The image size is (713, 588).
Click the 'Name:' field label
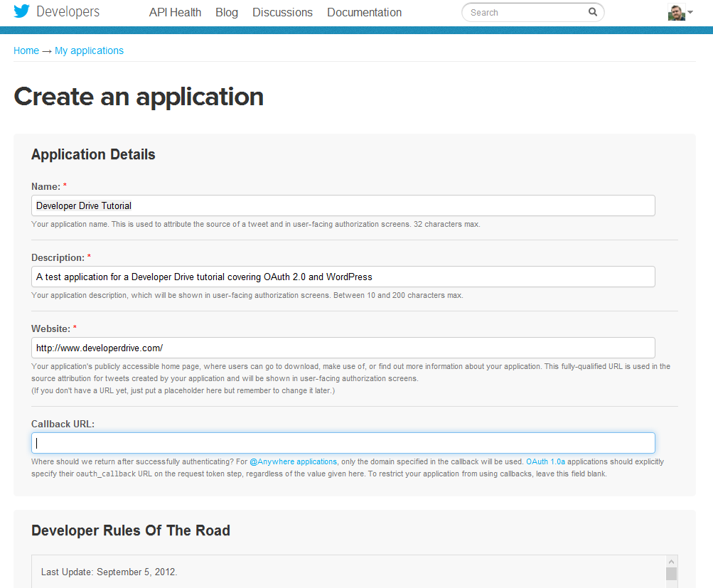[45, 186]
